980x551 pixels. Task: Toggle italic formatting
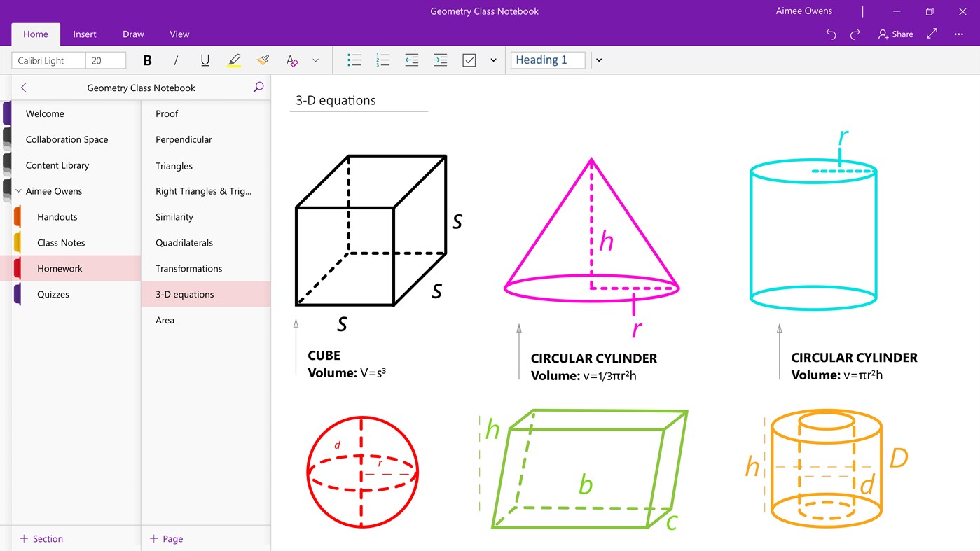coord(176,60)
